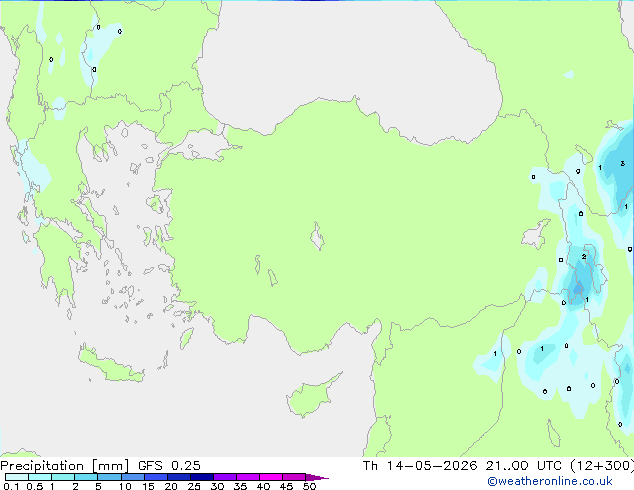Select the legend swatch between 10 and 15
Image resolution: width=634 pixels, height=490 pixels.
133,477
